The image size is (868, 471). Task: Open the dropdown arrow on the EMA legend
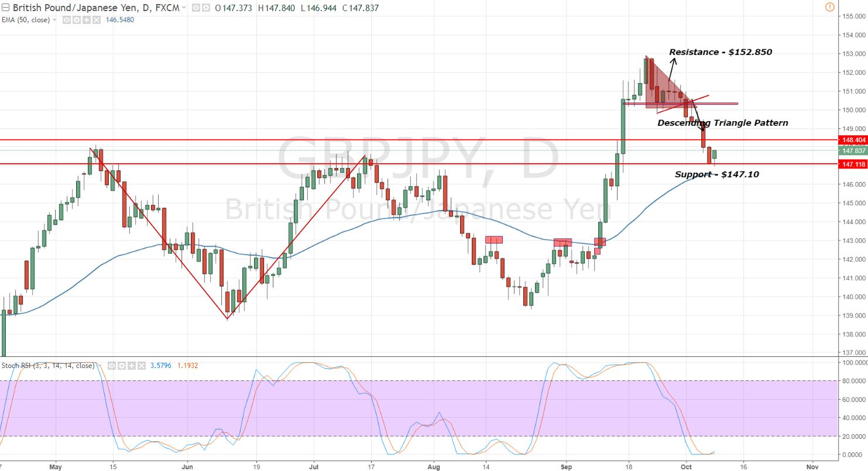tap(54, 19)
